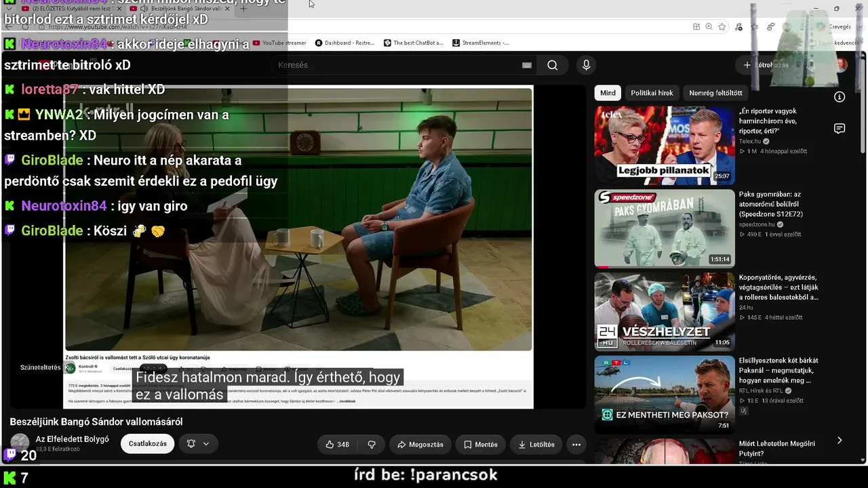Open the on-screen keyboard in the search box
Screen dimensions: 868x488
coord(527,65)
